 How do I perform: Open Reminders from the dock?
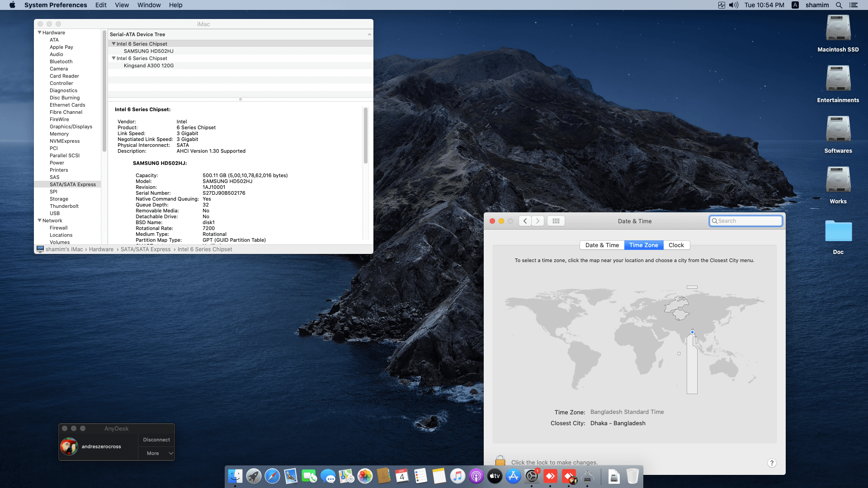pyautogui.click(x=420, y=476)
